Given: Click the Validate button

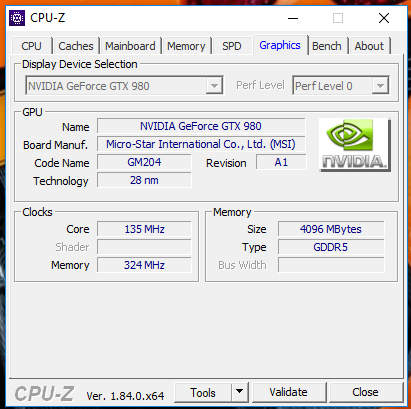Looking at the screenshot, I should point(289,392).
